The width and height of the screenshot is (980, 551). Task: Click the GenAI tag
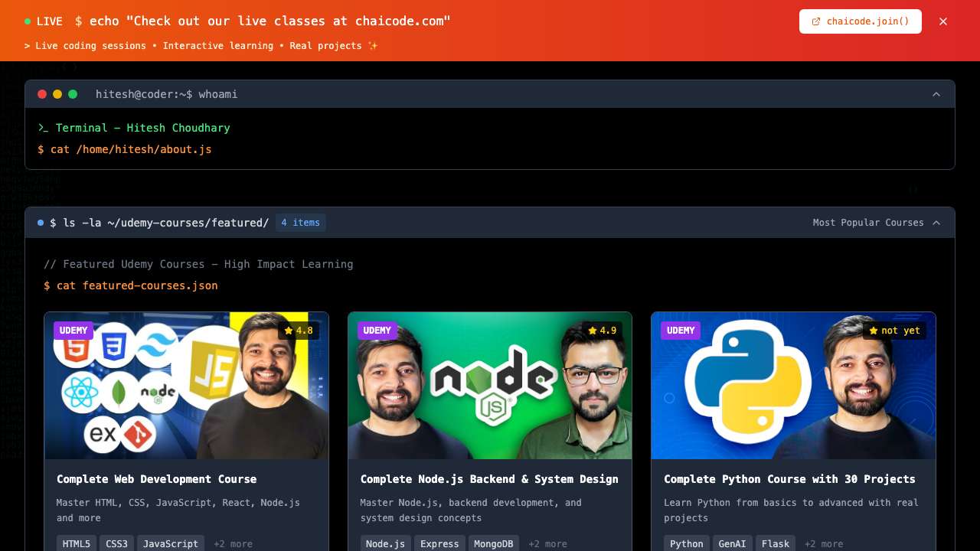click(x=733, y=543)
